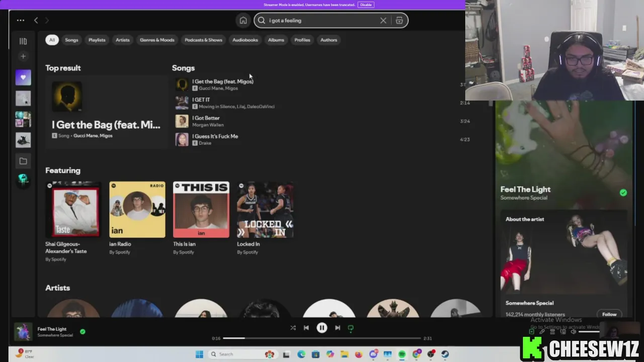Open Spotify from the taskbar

point(402,354)
